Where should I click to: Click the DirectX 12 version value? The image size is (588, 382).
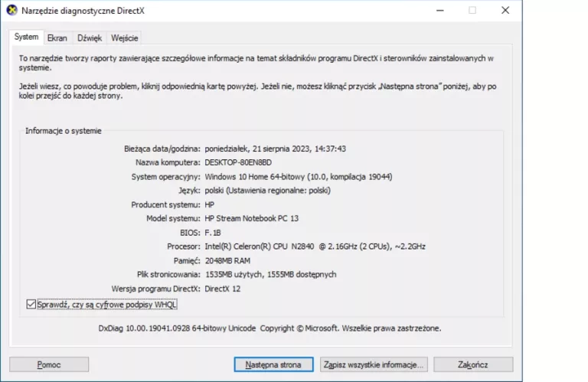(224, 289)
